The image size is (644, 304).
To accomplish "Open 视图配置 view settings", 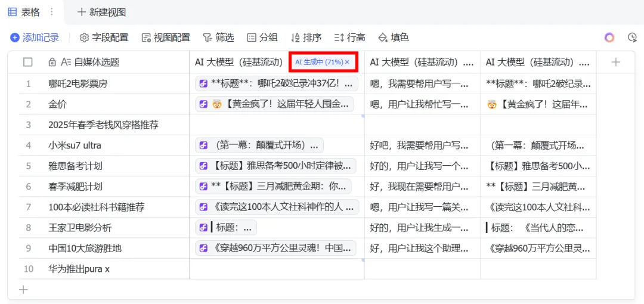I will click(x=166, y=38).
